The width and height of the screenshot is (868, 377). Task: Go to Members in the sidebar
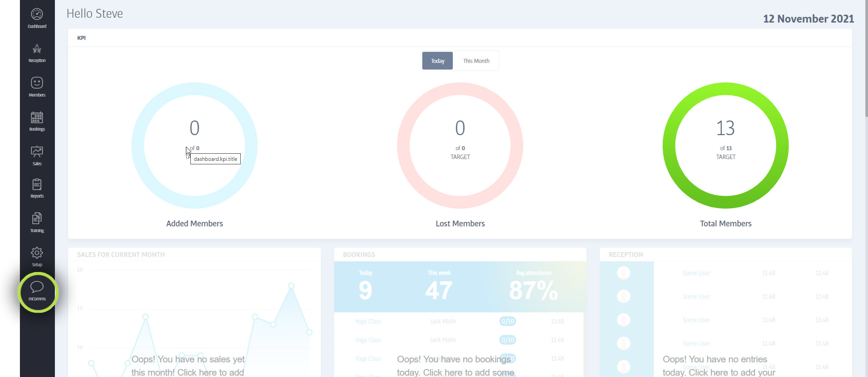click(x=37, y=87)
